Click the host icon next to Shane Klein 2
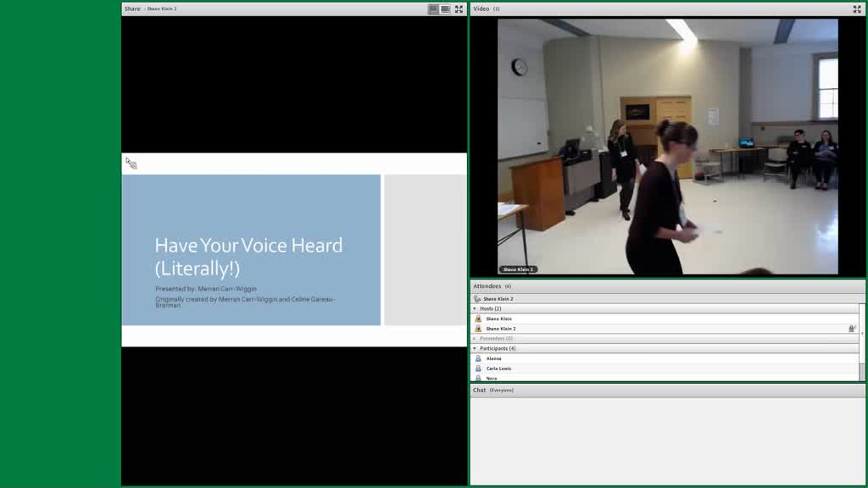The height and width of the screenshot is (488, 868). (478, 329)
